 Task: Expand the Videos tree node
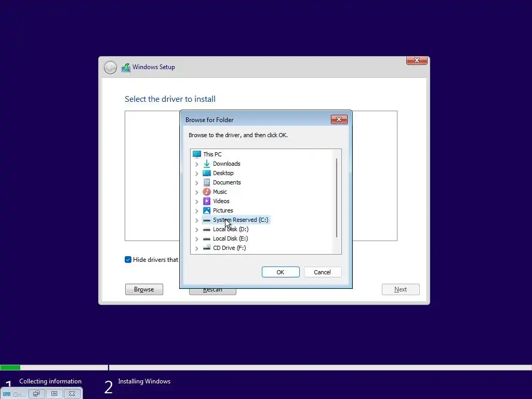point(196,202)
